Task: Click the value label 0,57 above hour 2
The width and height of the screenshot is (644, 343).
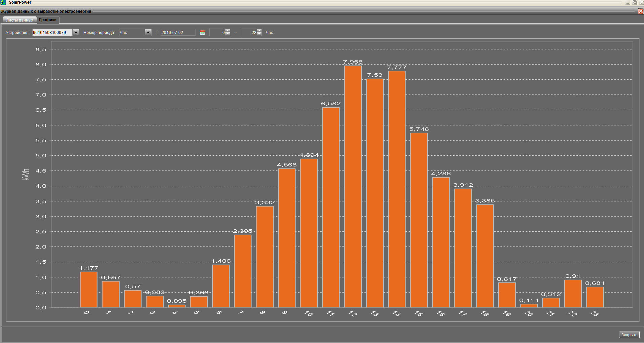Action: (133, 287)
